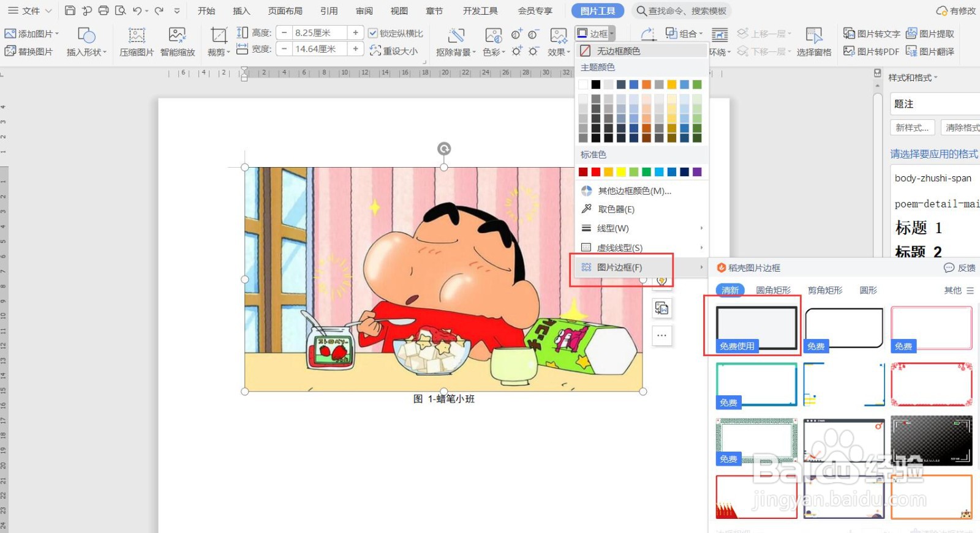
Task: Open the Page Layout (页面布局) tab
Action: tap(285, 11)
